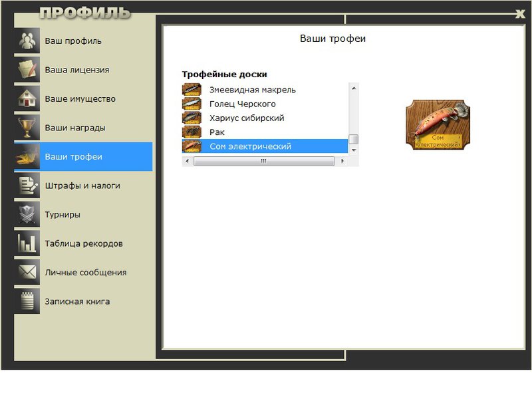Click the horizontal scrollbar left arrow

pyautogui.click(x=188, y=161)
